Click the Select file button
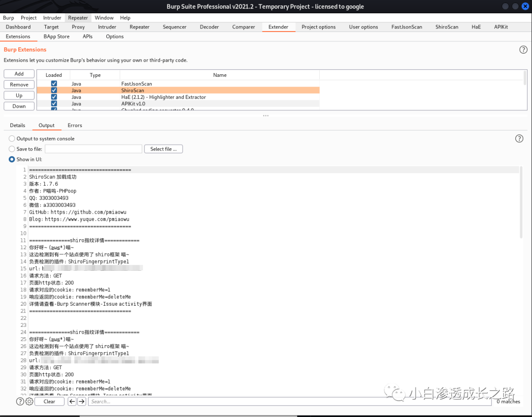 tap(163, 149)
